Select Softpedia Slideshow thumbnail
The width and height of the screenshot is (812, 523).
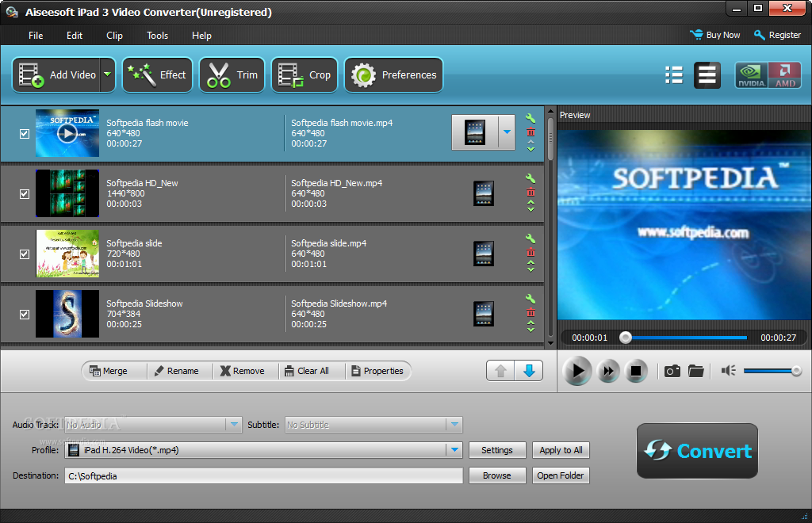point(67,314)
